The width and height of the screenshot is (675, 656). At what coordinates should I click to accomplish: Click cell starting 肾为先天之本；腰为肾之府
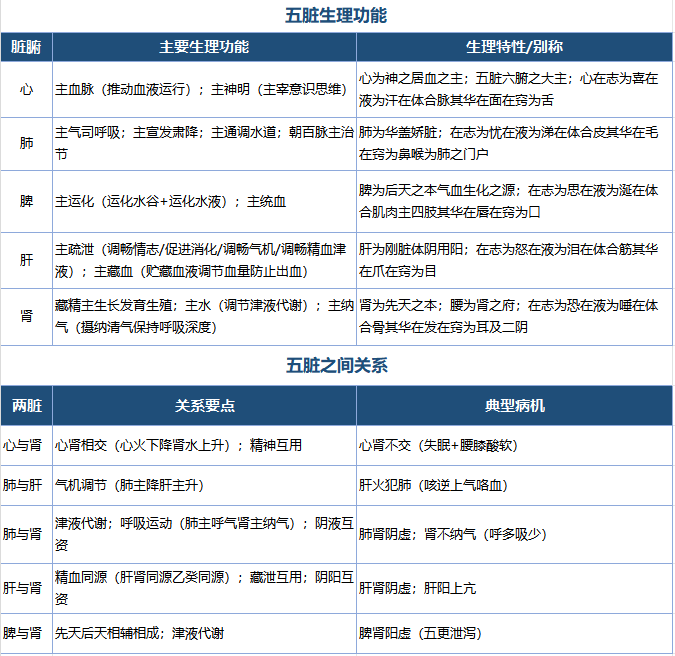[514, 317]
